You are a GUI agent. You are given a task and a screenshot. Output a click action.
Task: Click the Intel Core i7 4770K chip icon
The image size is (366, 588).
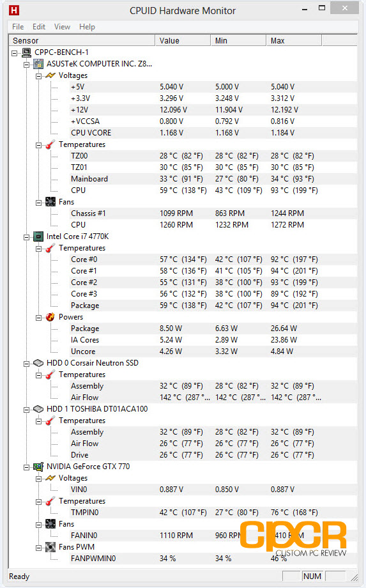click(38, 236)
